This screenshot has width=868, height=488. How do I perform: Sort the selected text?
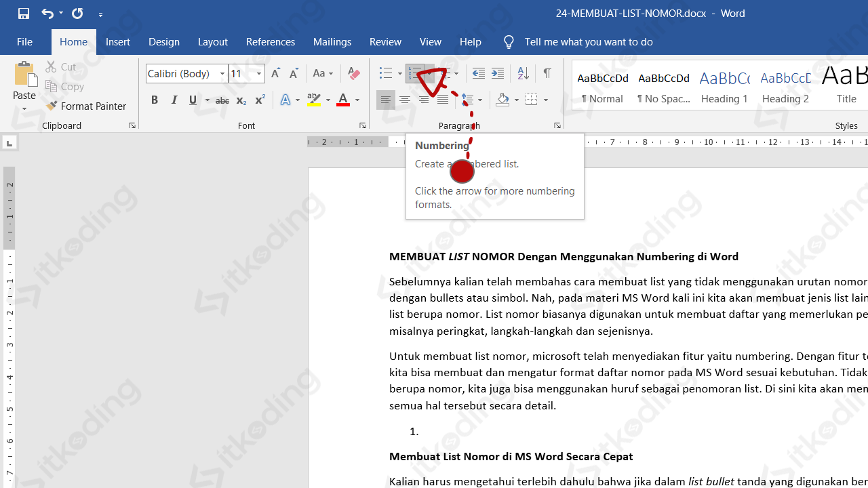[523, 73]
